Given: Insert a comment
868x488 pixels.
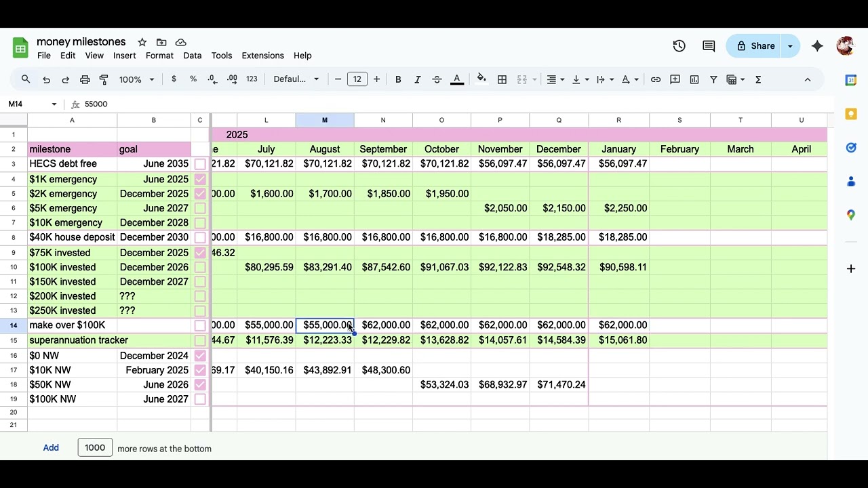Looking at the screenshot, I should (675, 79).
